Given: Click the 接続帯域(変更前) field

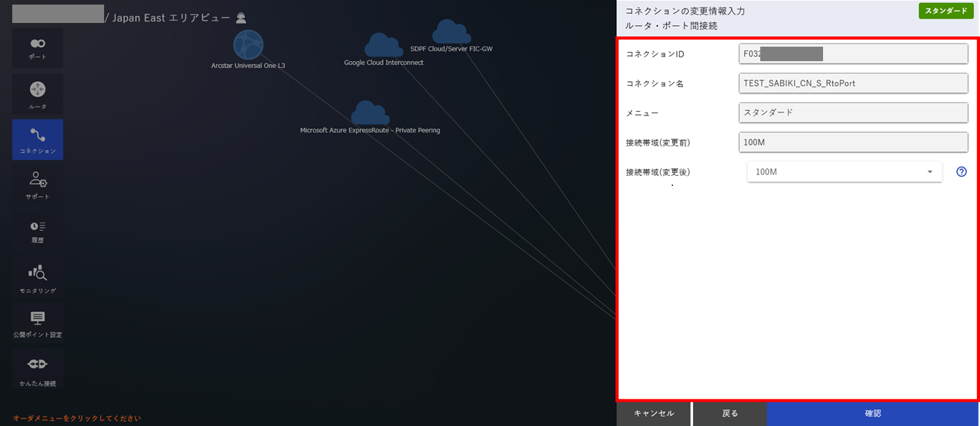Looking at the screenshot, I should 853,142.
